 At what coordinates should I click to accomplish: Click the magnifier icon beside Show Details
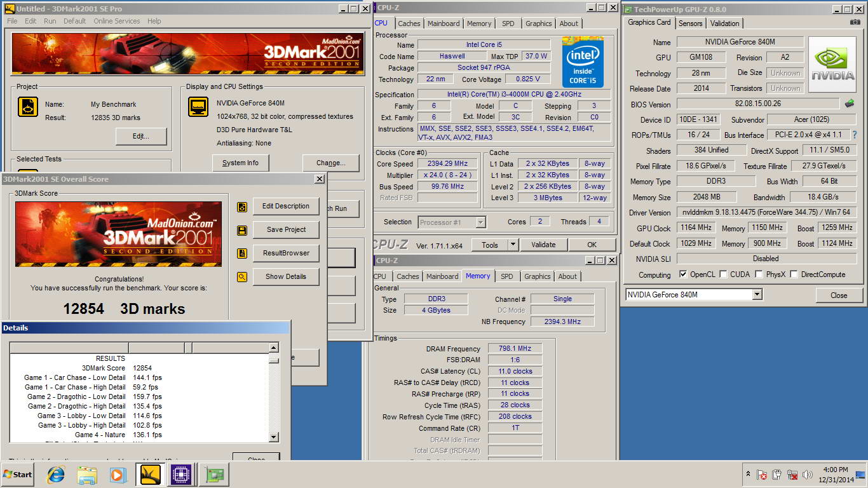pos(242,277)
